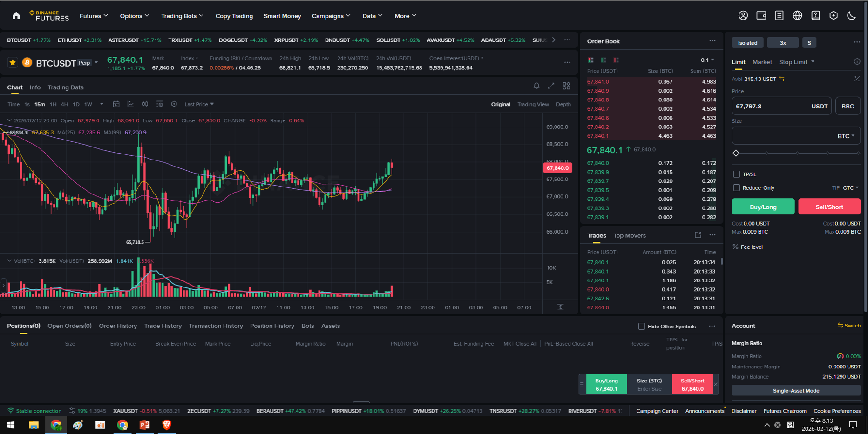Show both sides order book view

click(591, 60)
